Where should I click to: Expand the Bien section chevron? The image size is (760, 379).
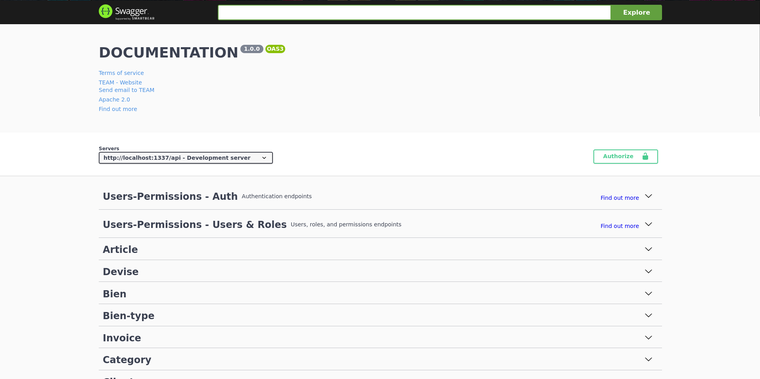point(649,294)
